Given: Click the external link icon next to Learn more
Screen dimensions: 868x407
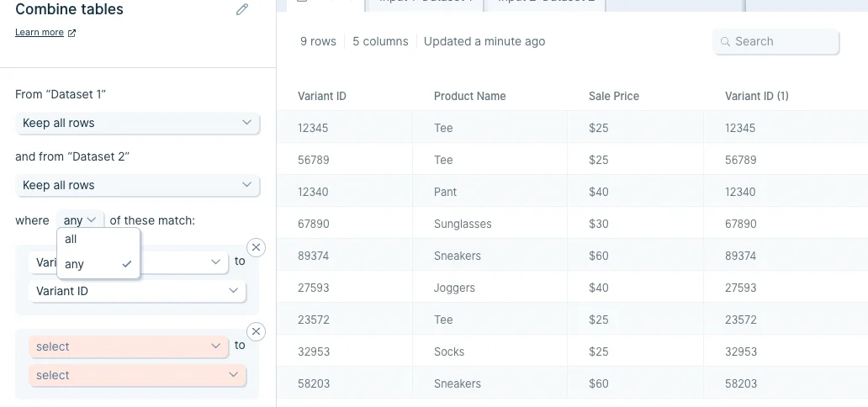Looking at the screenshot, I should (x=71, y=33).
